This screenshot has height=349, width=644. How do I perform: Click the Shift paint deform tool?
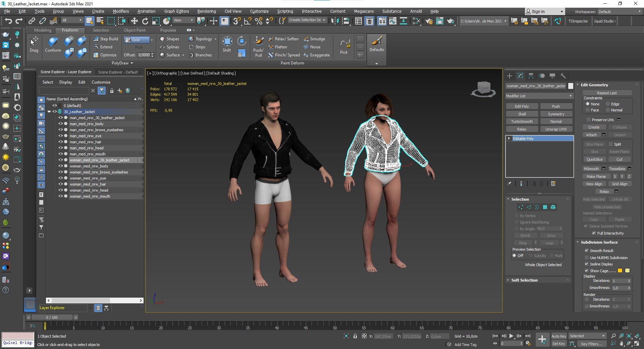point(227,45)
